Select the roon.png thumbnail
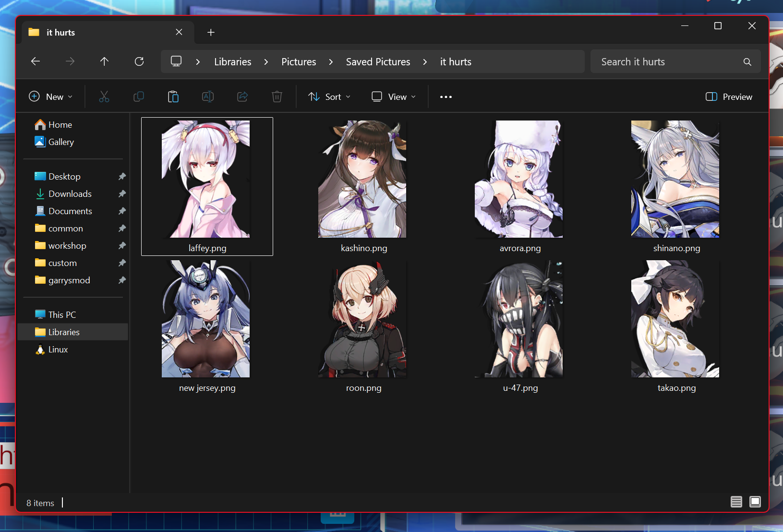The height and width of the screenshot is (532, 783). coord(362,319)
